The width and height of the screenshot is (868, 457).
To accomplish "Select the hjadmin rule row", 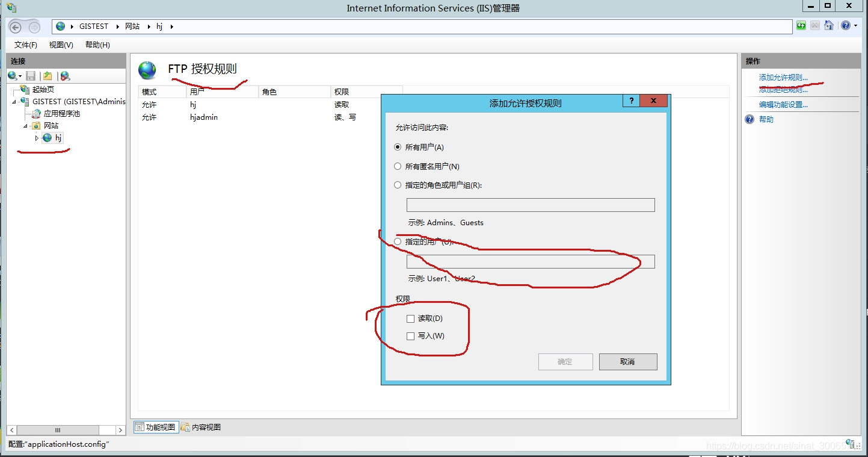I will (260, 117).
